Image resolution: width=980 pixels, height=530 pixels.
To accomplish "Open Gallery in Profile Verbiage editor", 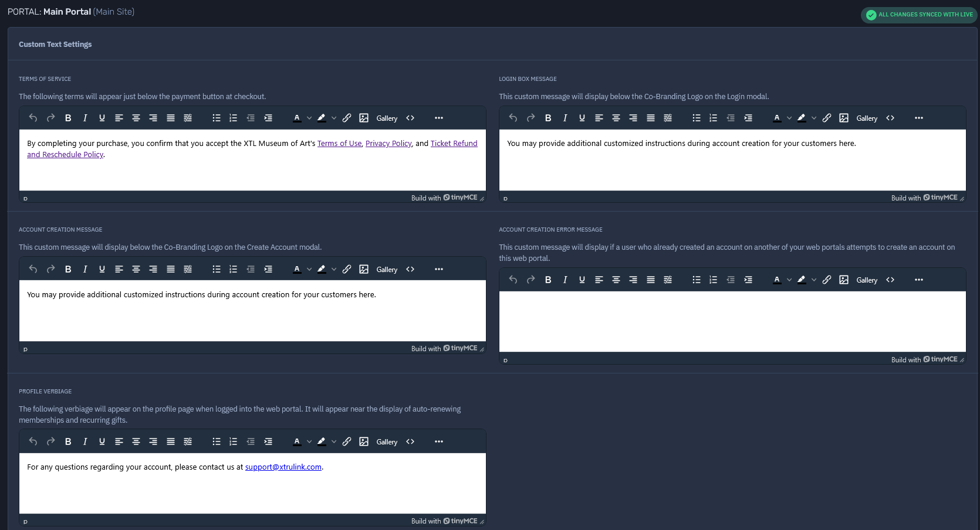I will coord(387,441).
